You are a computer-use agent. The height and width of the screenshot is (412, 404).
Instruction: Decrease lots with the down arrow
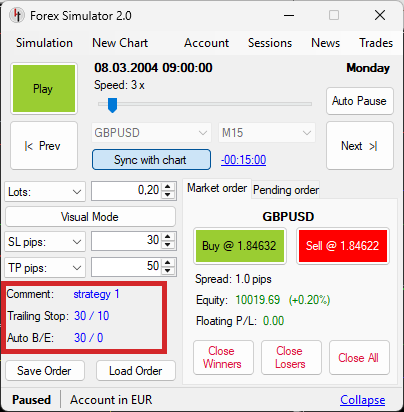tap(168, 195)
